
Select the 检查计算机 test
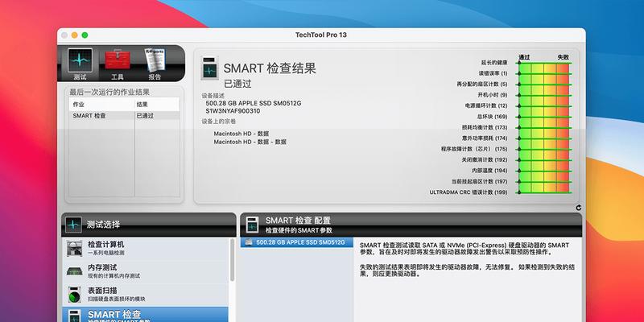[x=145, y=248]
